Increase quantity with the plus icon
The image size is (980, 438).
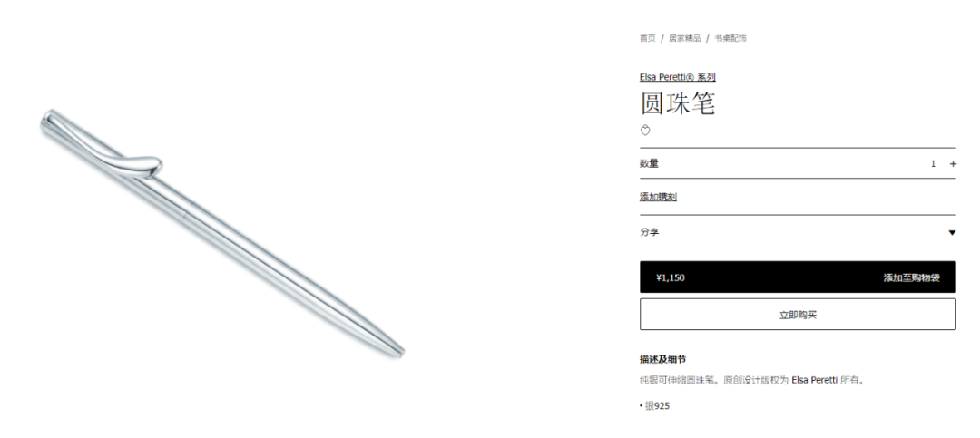[953, 164]
